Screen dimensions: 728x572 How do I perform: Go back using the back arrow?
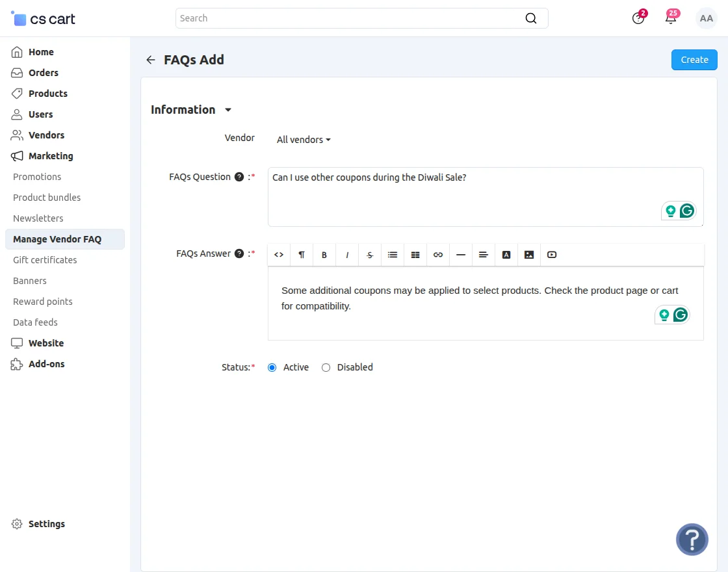pyautogui.click(x=150, y=59)
